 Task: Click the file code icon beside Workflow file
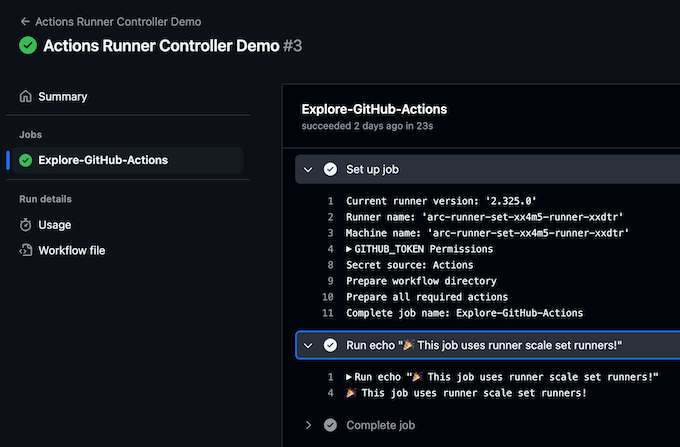[26, 250]
